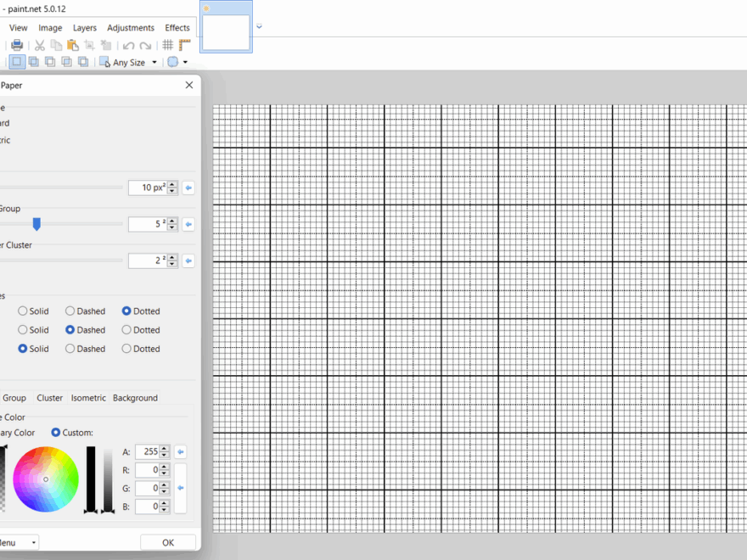Toggle the rulers icon

pos(183,45)
